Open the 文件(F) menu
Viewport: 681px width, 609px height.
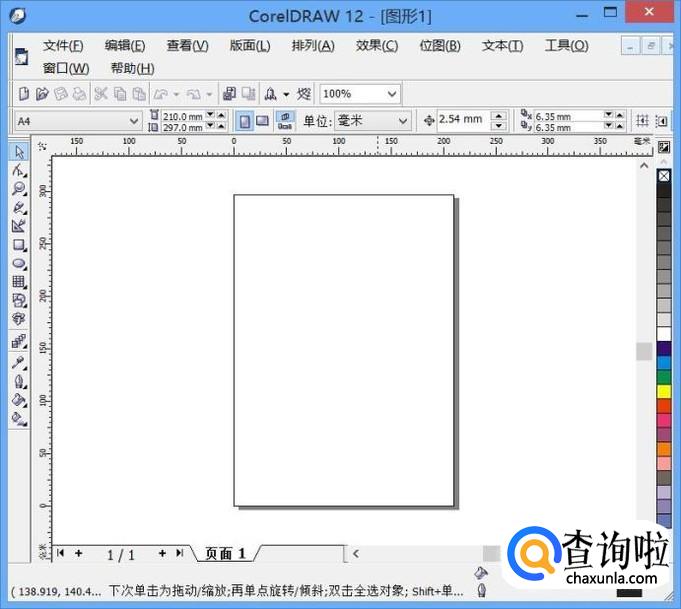(63, 46)
